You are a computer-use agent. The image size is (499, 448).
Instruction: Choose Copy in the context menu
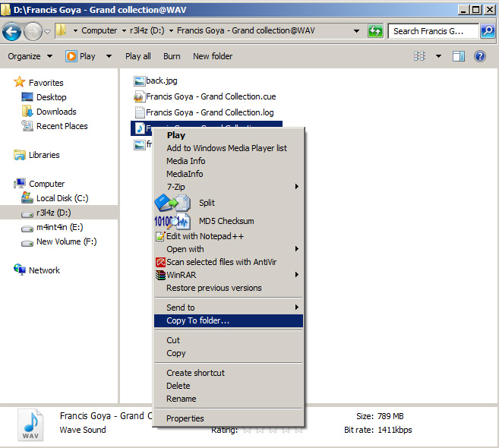(x=229, y=353)
